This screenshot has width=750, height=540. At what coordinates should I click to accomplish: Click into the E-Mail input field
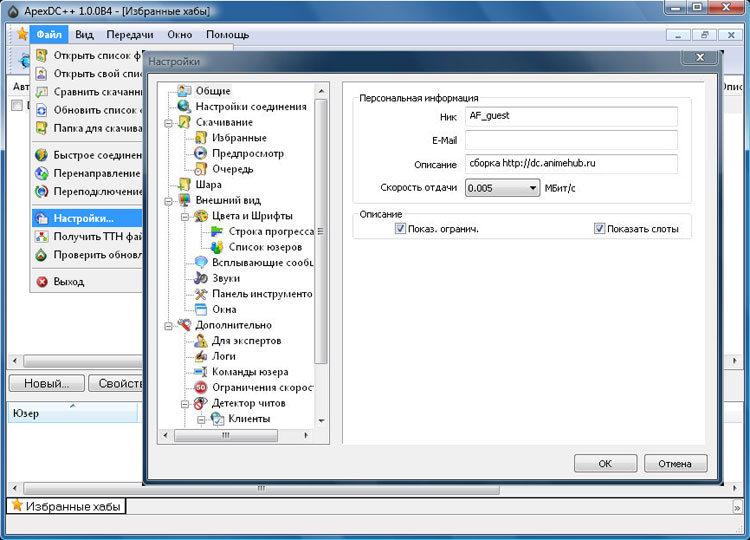pyautogui.click(x=571, y=140)
